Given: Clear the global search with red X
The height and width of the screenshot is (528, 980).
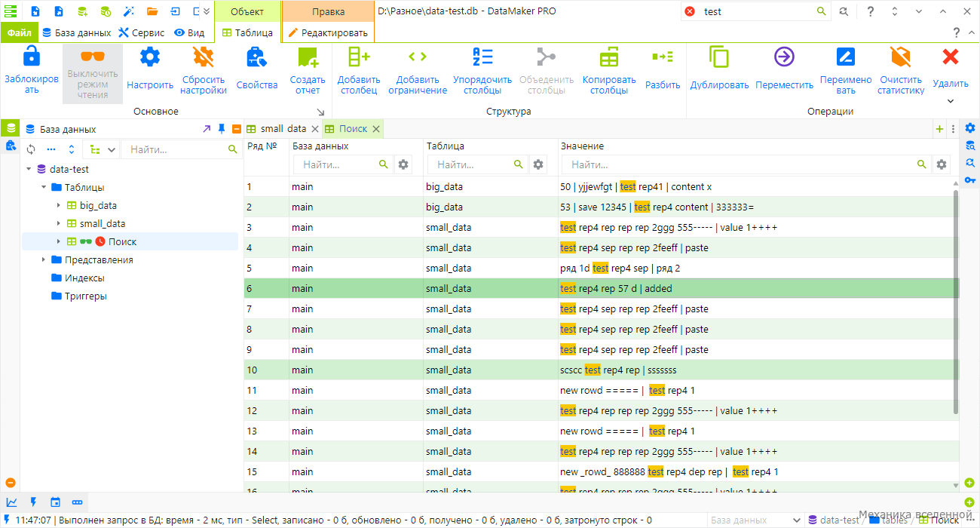Looking at the screenshot, I should (x=690, y=11).
